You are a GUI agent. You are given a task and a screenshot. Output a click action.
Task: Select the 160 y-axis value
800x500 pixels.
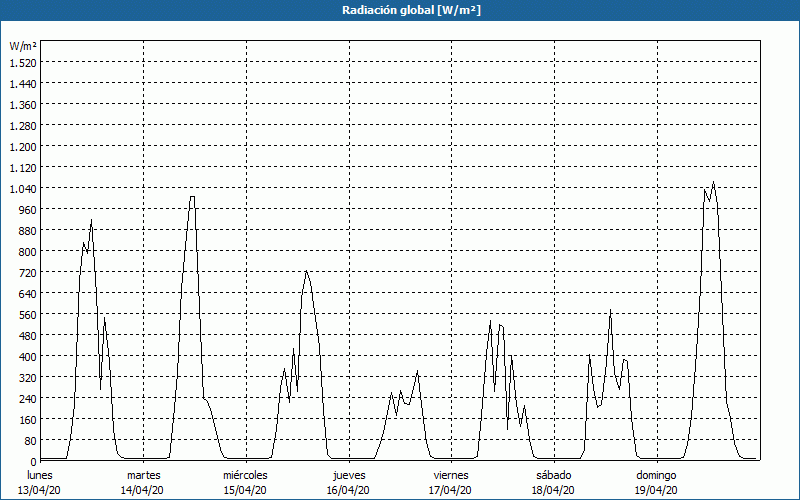[x=28, y=420]
